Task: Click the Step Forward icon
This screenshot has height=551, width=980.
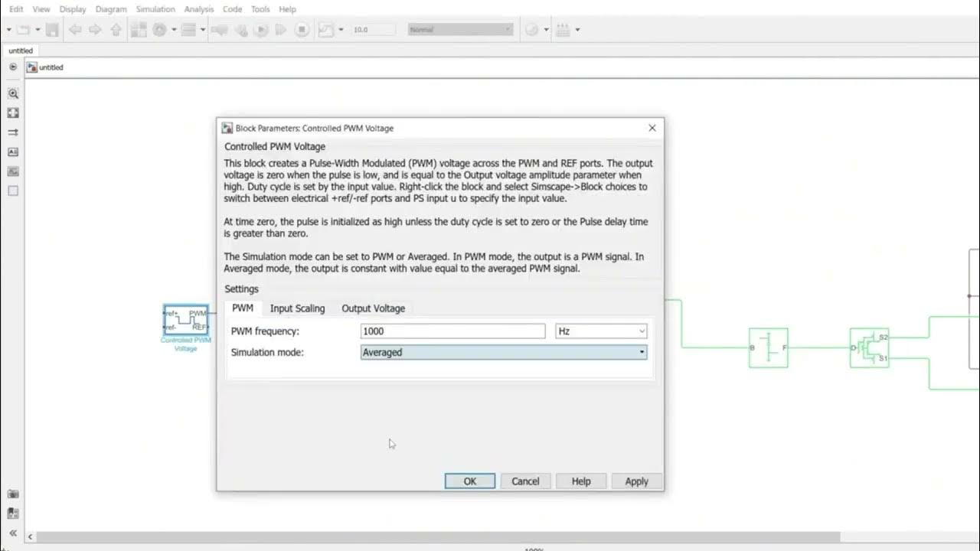Action: [x=281, y=30]
